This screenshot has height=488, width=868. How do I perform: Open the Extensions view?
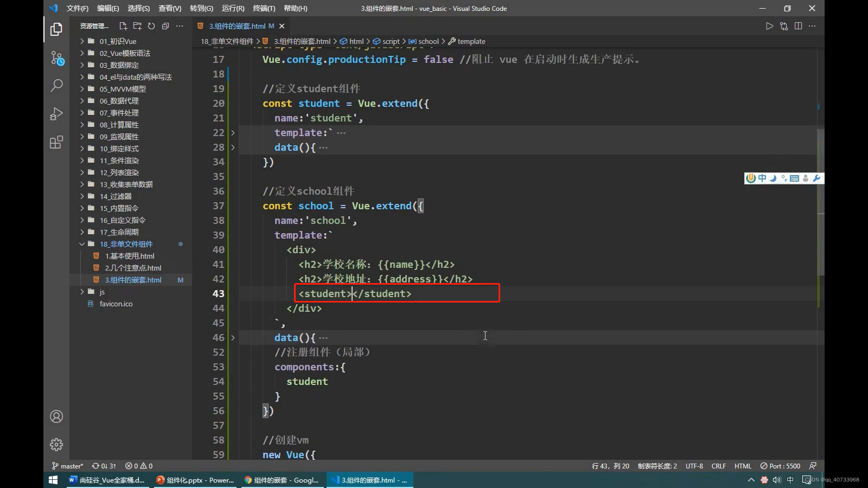(56, 142)
